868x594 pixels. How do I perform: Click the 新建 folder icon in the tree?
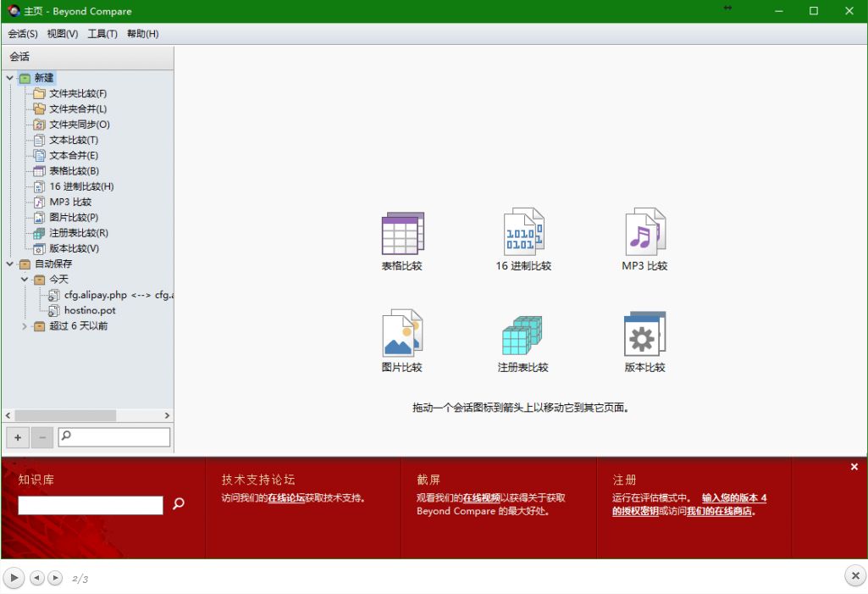tap(25, 78)
